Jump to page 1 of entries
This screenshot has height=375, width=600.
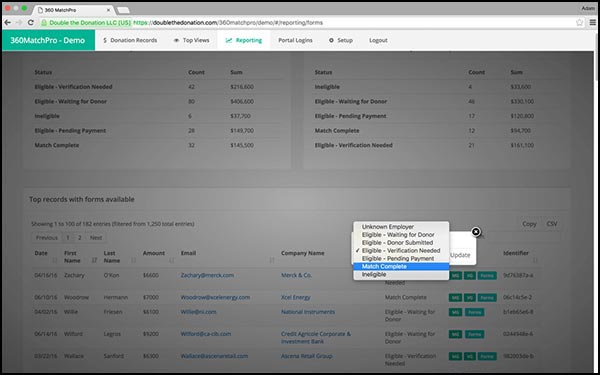tap(68, 238)
